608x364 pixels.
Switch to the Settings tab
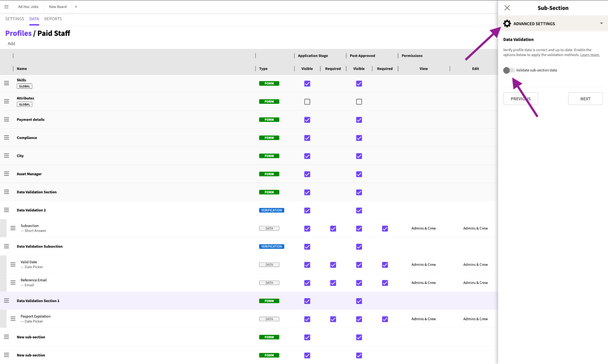[x=15, y=19]
